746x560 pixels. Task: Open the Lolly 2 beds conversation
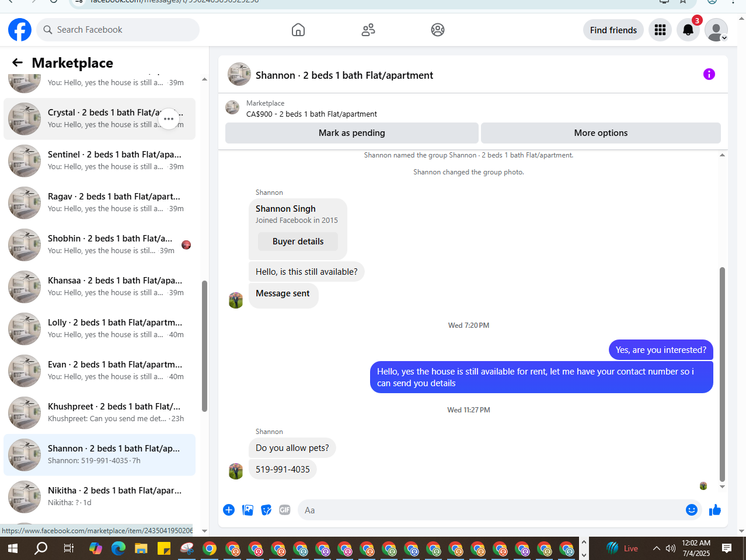point(99,328)
